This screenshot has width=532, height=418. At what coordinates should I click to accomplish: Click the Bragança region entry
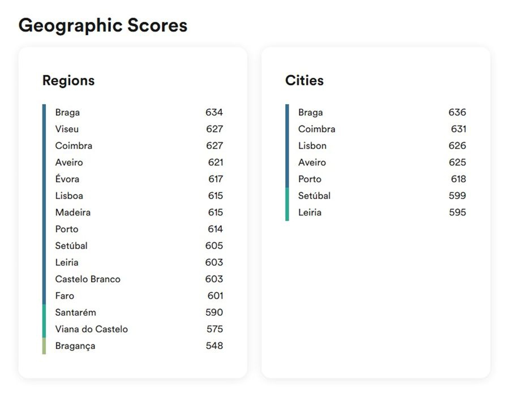75,346
